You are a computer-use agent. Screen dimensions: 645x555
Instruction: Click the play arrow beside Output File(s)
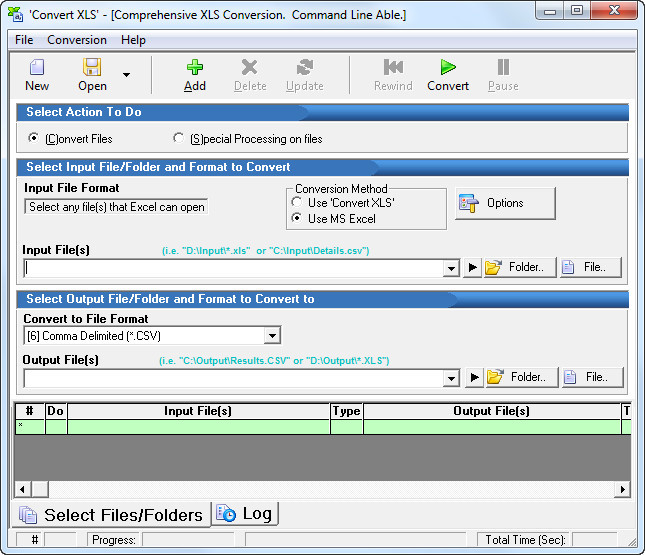point(474,378)
